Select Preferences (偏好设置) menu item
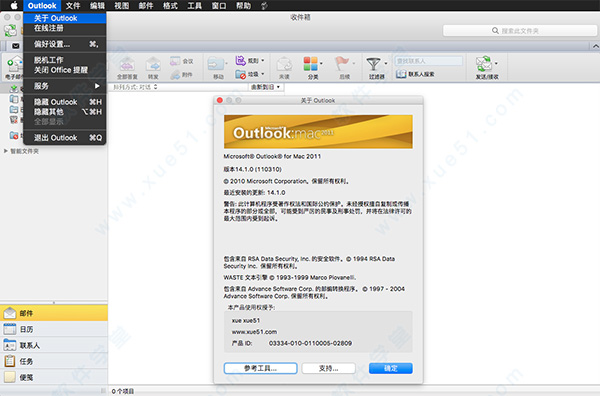The height and width of the screenshot is (396, 600). [64, 44]
